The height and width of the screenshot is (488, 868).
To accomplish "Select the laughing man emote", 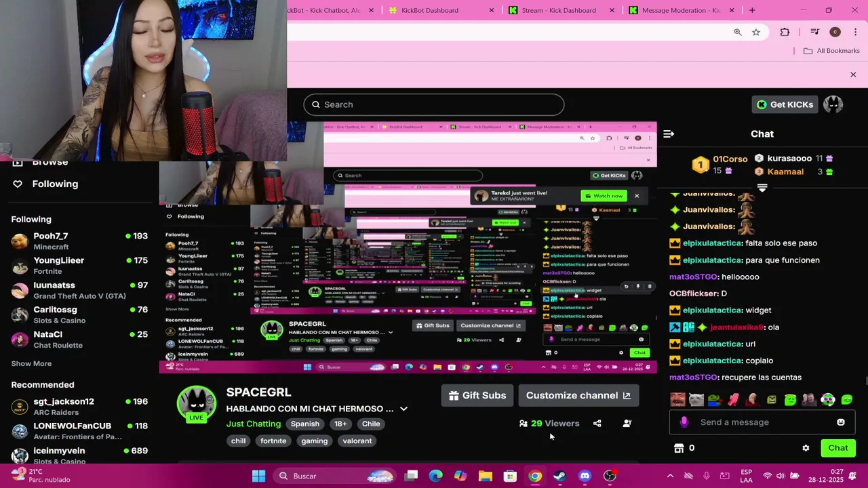I will coord(677,400).
